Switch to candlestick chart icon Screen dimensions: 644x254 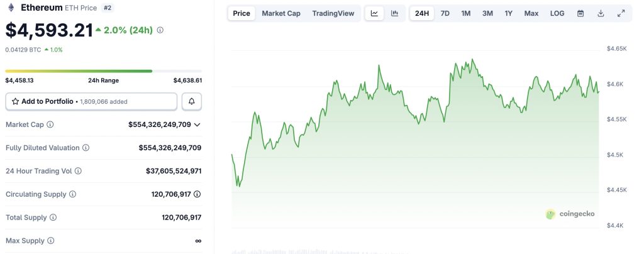point(394,13)
